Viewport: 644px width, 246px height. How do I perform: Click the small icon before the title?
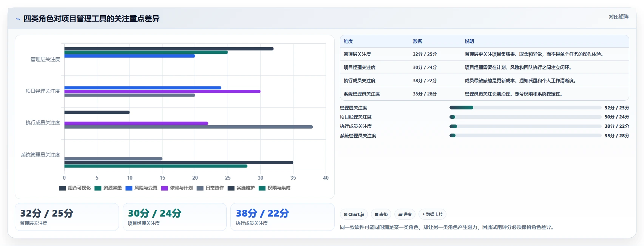click(18, 19)
